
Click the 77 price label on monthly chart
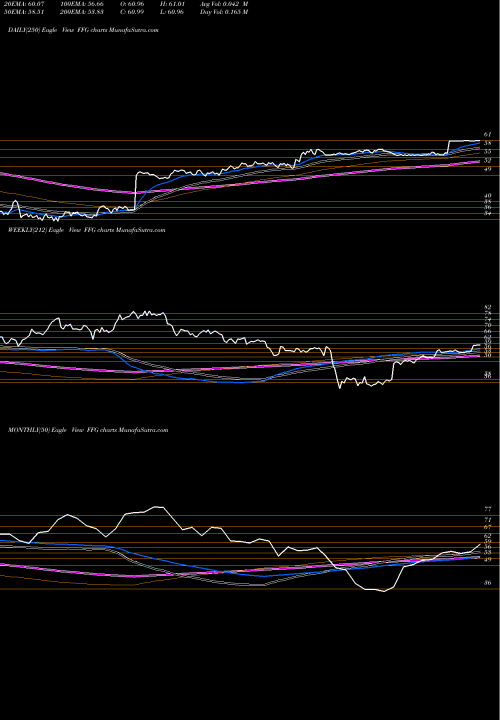[x=488, y=509]
